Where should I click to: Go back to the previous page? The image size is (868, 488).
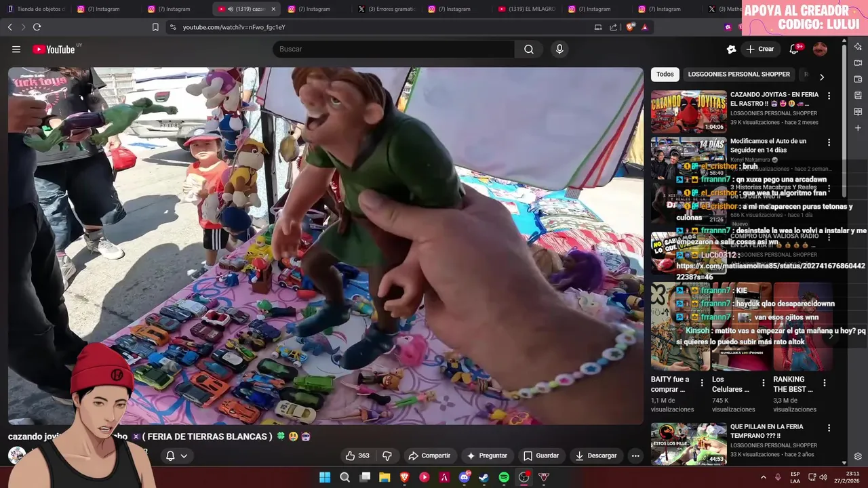[9, 27]
